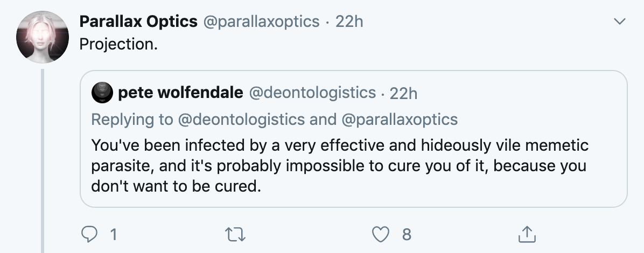Click the like count showing 8
Image resolution: width=644 pixels, height=253 pixels.
tap(407, 234)
